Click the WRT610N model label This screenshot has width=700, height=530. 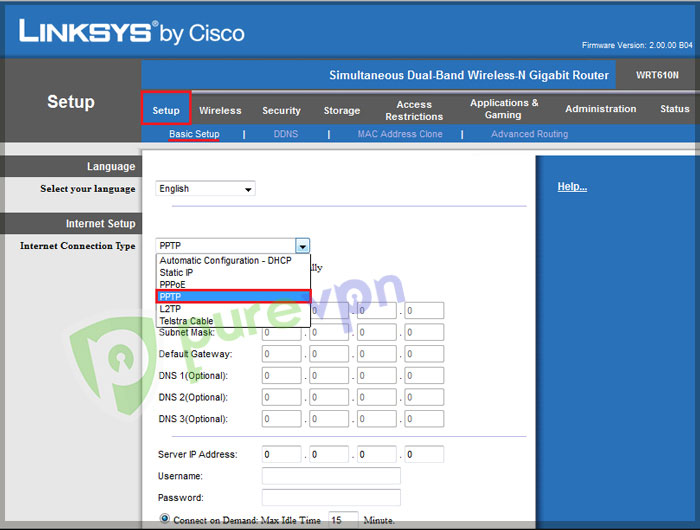tap(657, 75)
